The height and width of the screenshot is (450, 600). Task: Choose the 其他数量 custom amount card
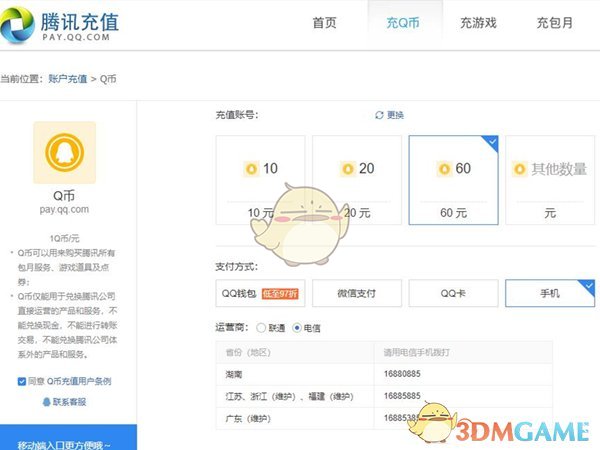pyautogui.click(x=550, y=180)
